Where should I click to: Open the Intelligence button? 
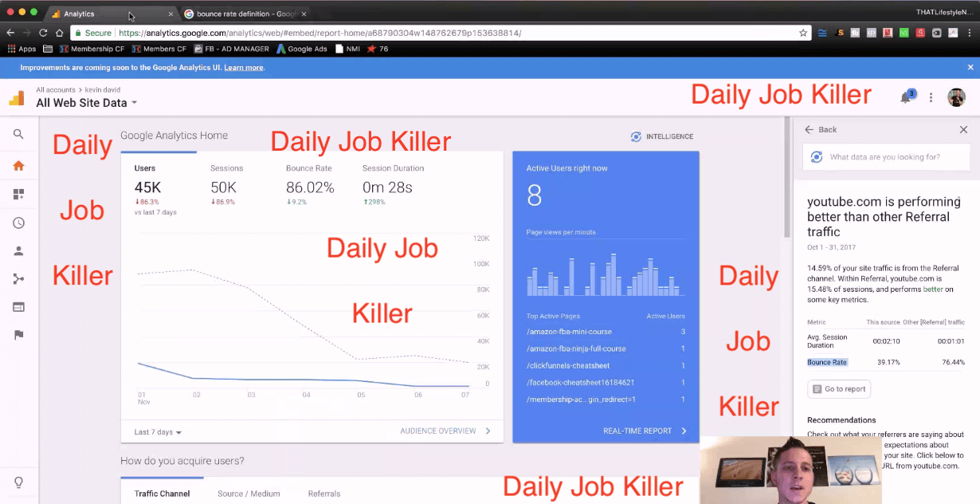661,136
